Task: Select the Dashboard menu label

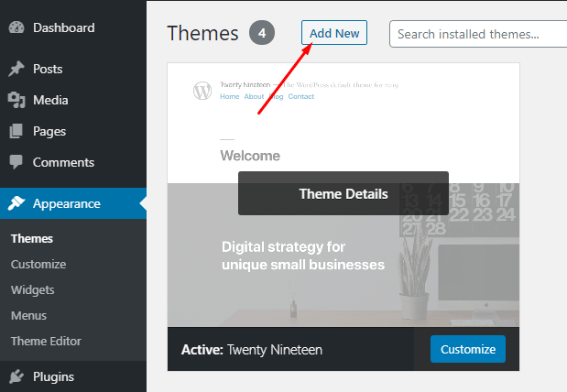Action: pos(64,27)
